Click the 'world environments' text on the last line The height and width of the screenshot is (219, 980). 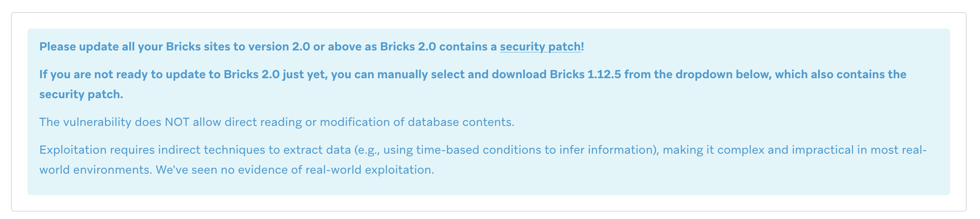click(x=95, y=170)
